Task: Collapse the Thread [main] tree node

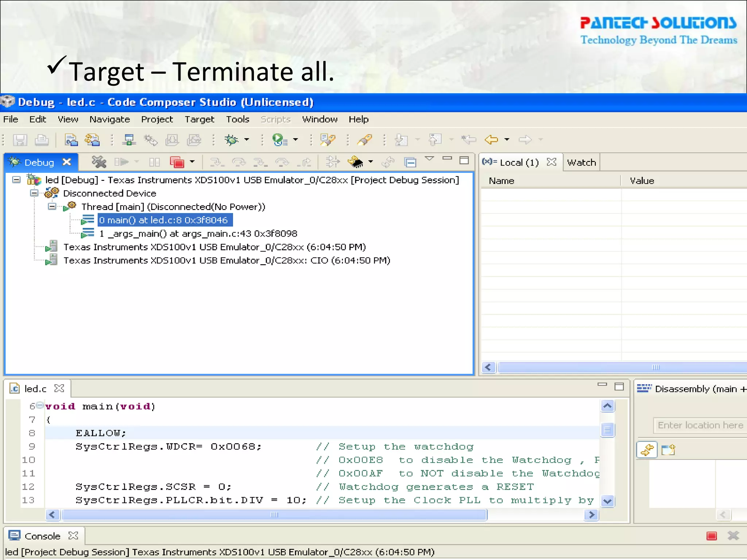Action: click(x=53, y=206)
